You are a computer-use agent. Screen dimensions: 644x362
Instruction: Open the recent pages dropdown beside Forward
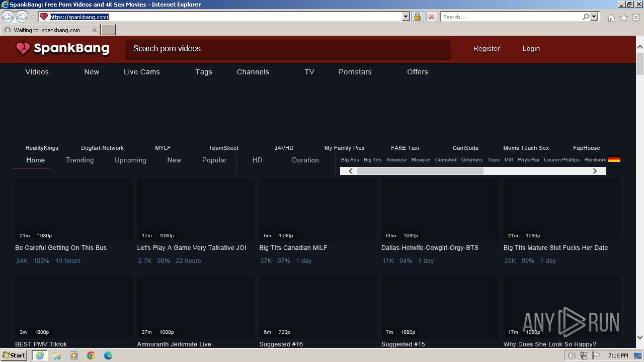pyautogui.click(x=33, y=17)
